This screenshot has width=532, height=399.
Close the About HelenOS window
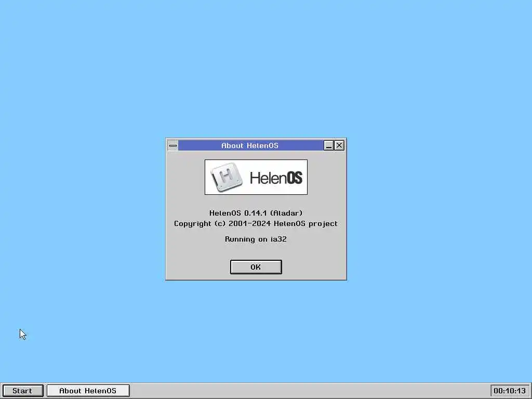(339, 145)
